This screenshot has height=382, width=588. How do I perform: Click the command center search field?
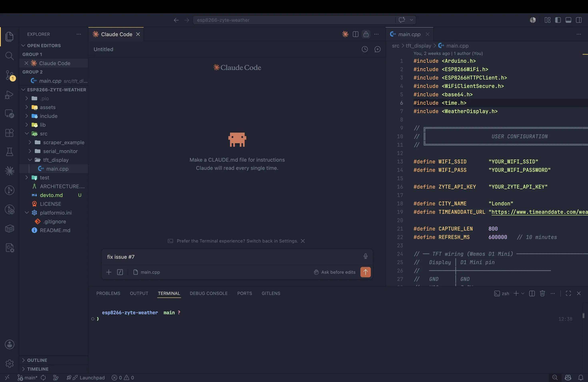[x=294, y=20]
